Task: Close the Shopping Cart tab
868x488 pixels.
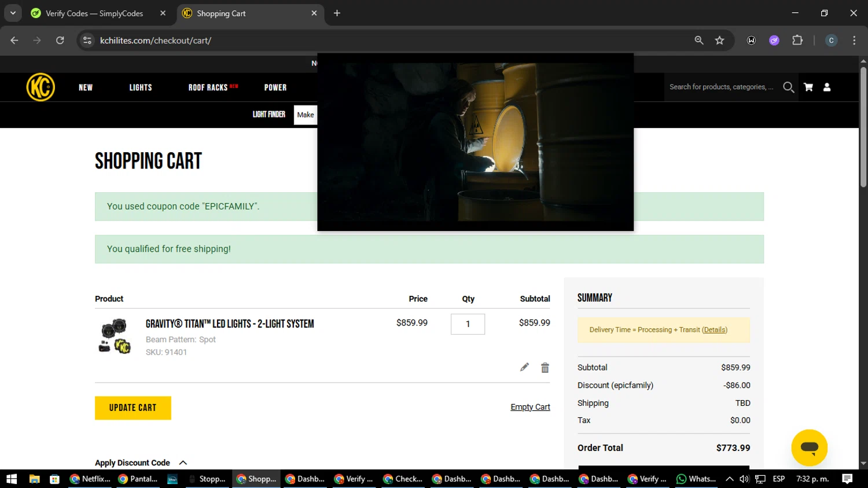Action: tap(314, 13)
